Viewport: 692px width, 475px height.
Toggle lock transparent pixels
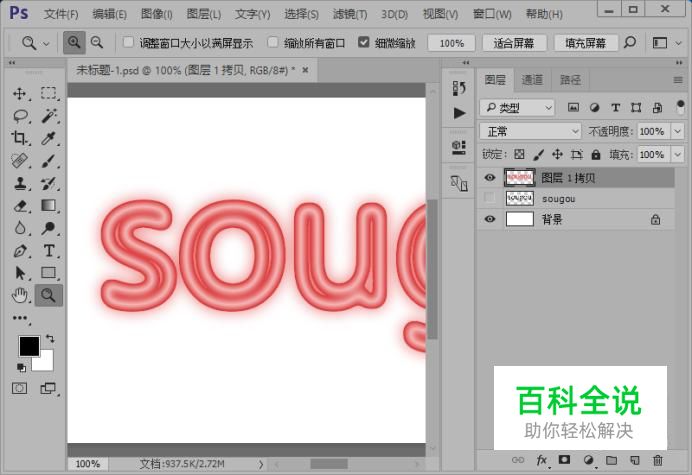pos(519,154)
